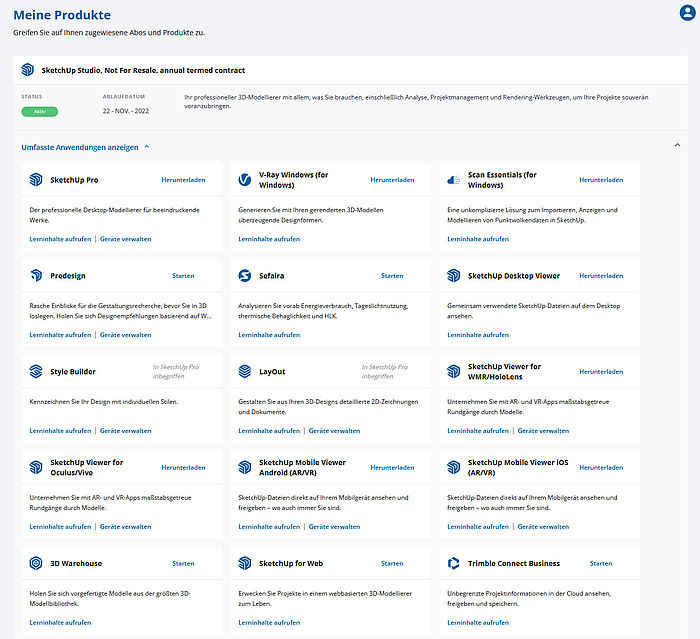Image resolution: width=700 pixels, height=639 pixels.
Task: Open 'Lerninhalte aufrufen' for LayOut
Action: point(269,430)
